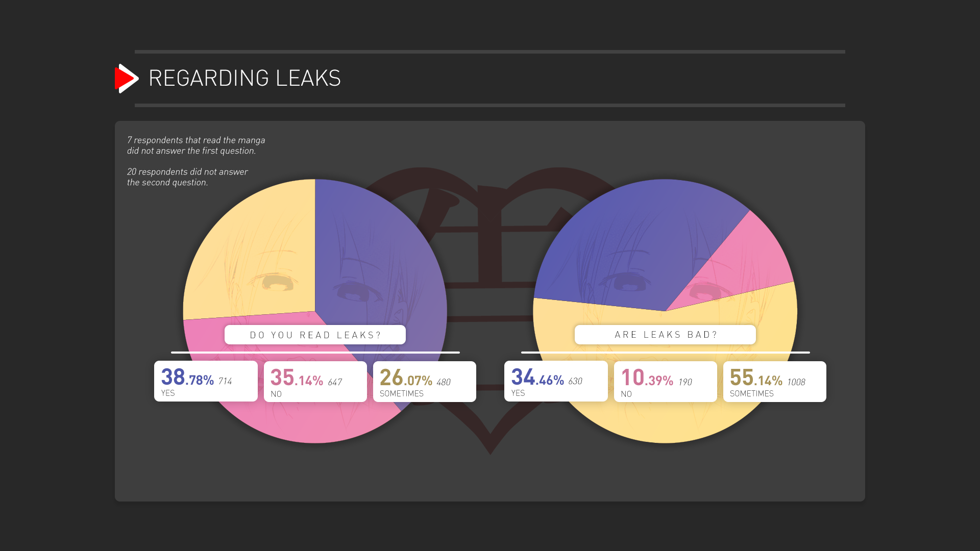Image resolution: width=980 pixels, height=551 pixels.
Task: Click the 1008 count in SOMETIMES card
Action: click(796, 382)
